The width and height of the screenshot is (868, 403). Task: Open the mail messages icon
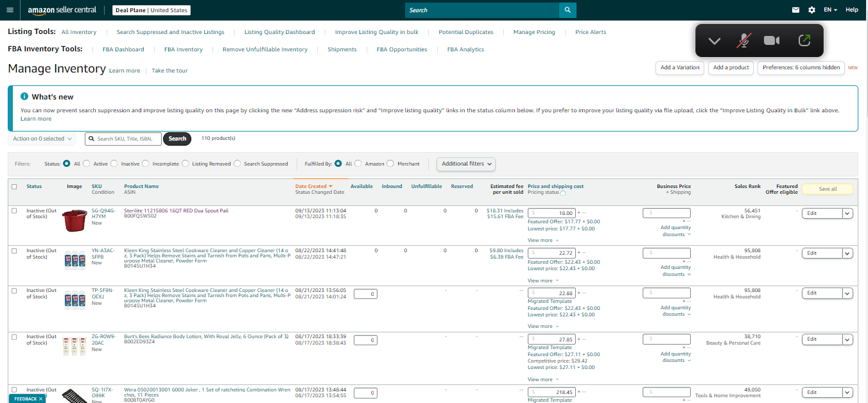pos(796,10)
